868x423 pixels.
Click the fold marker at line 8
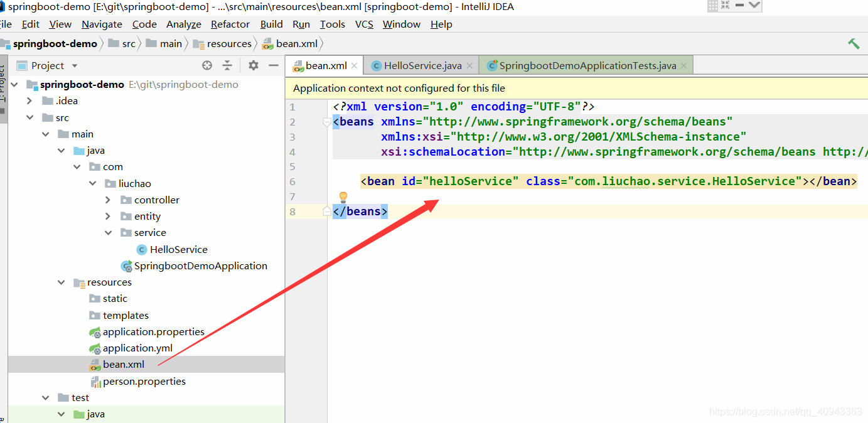pyautogui.click(x=326, y=211)
